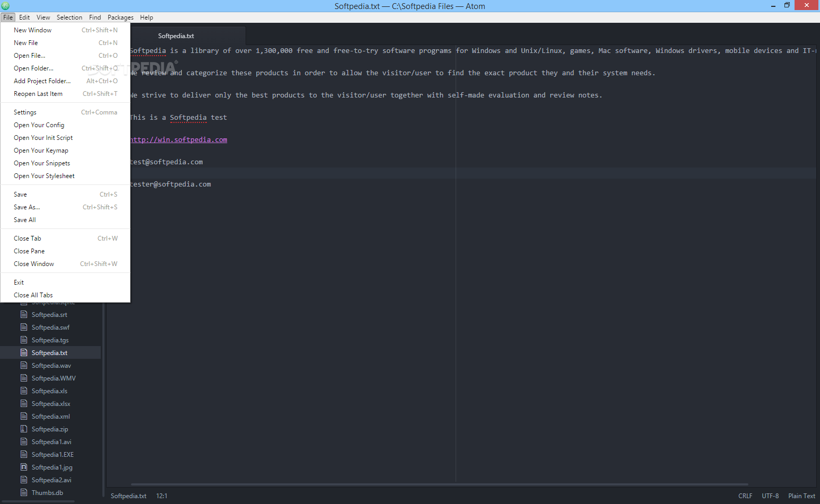Click zip archive icon beside Softpedia.zip
Viewport: 820px width, 504px height.
[24, 429]
